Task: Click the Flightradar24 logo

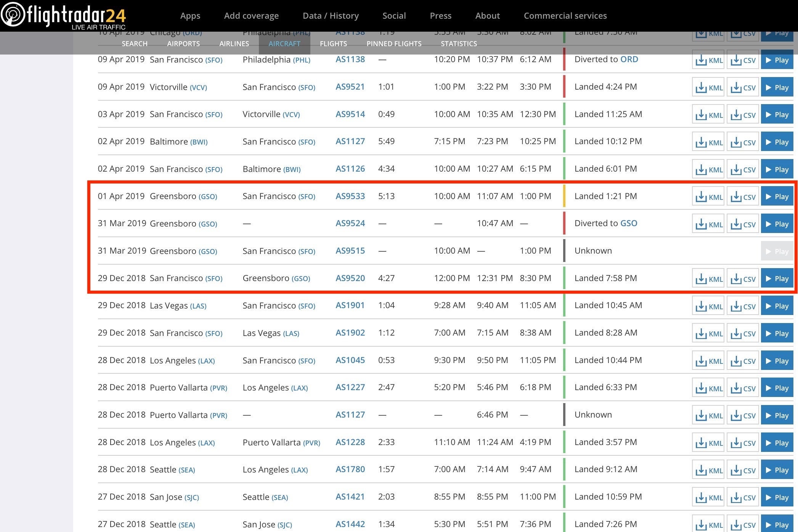Action: pyautogui.click(x=63, y=16)
